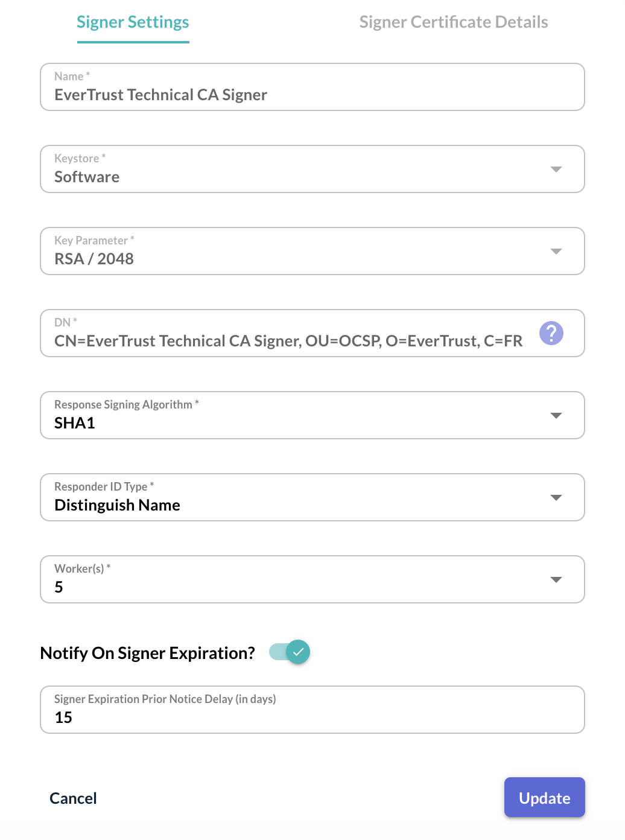Open the Keystore dropdown

click(556, 169)
